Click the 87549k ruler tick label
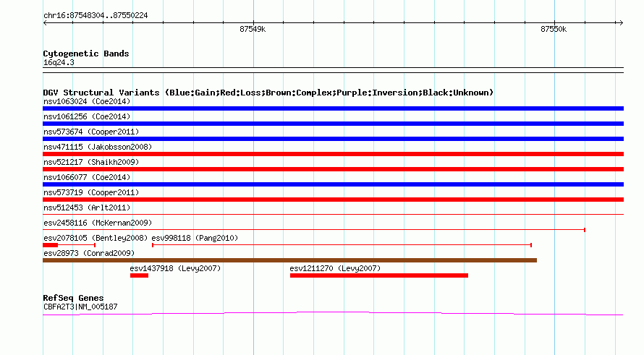The height and width of the screenshot is (355, 644). 253,29
